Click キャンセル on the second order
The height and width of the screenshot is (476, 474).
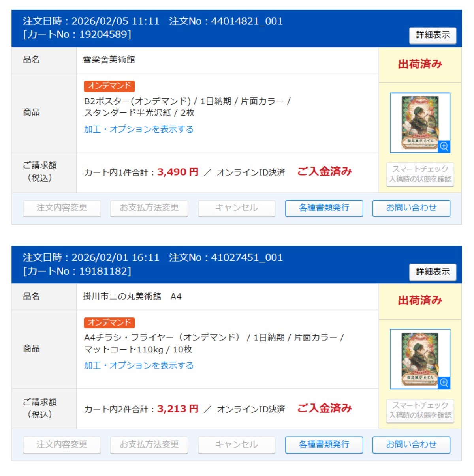click(x=237, y=445)
